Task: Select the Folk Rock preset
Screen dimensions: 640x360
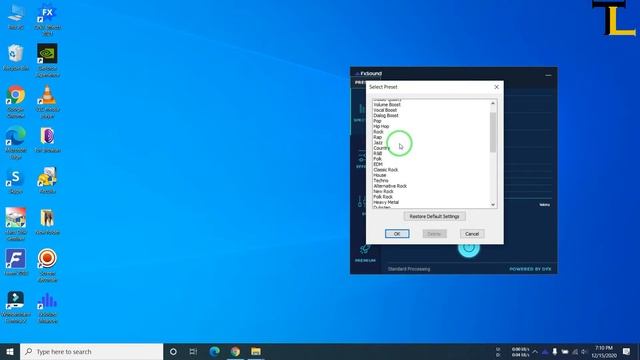Action: (383, 197)
